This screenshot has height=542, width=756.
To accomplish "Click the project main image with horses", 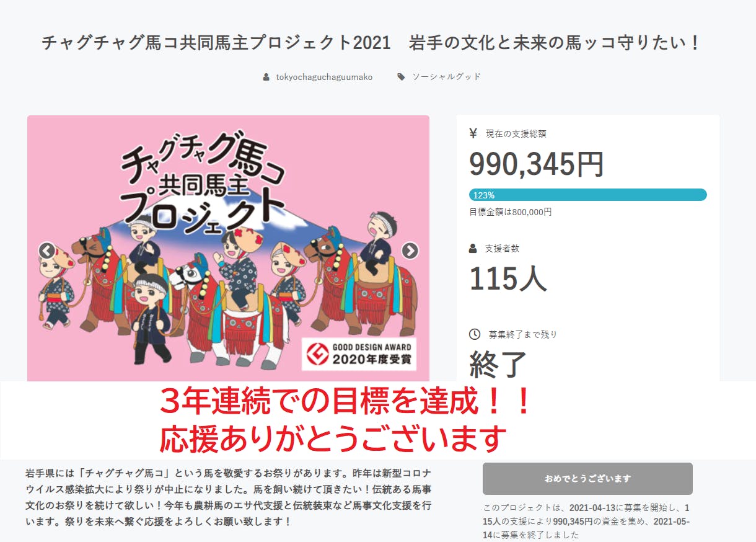I will click(228, 248).
